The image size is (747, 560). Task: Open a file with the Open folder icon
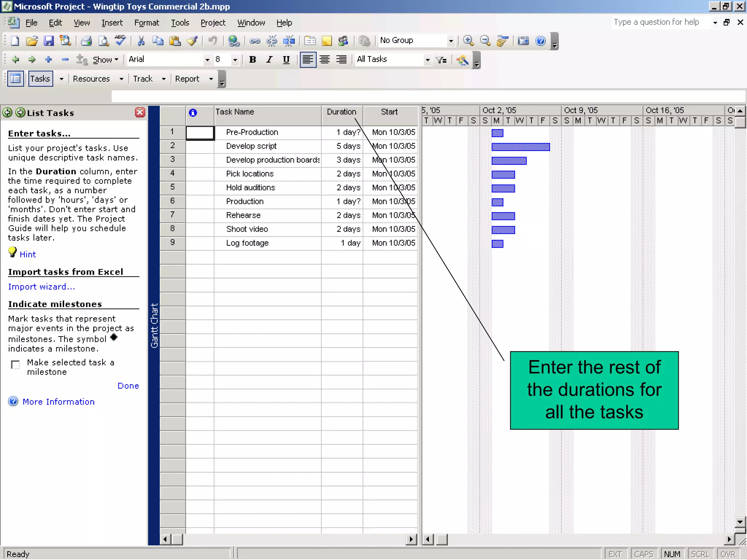pyautogui.click(x=32, y=40)
